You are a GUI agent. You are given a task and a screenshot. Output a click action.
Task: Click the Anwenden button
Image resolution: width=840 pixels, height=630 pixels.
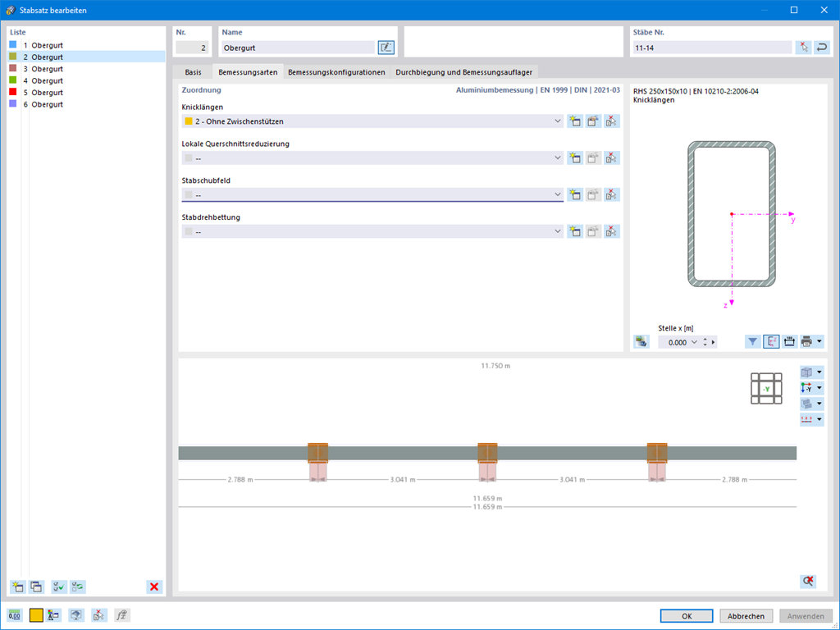[x=806, y=616]
